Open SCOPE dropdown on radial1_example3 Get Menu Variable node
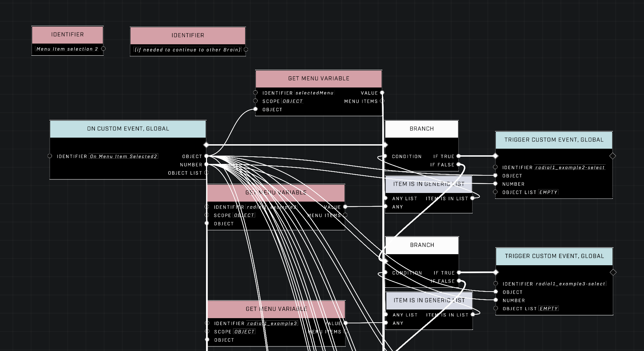644x351 pixels. 244,332
